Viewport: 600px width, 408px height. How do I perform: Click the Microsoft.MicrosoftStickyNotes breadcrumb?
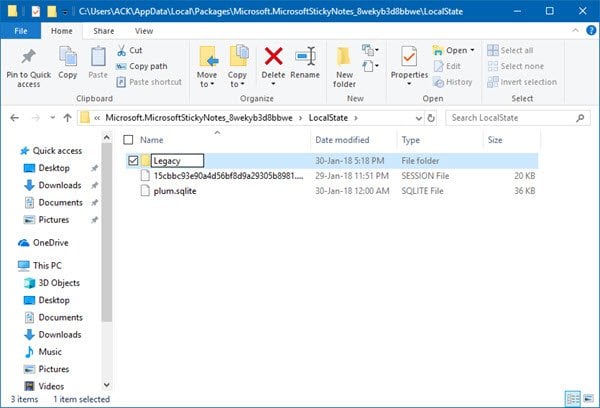click(x=199, y=118)
